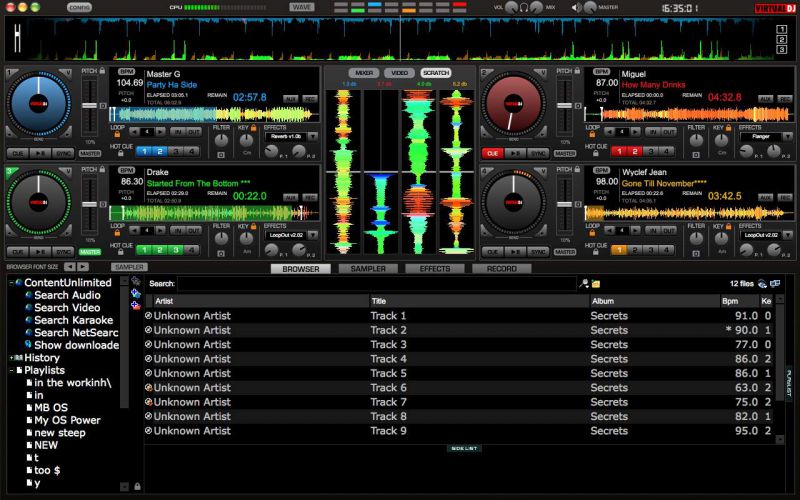Trigger hot cue 2 on Master G deck

[160, 152]
